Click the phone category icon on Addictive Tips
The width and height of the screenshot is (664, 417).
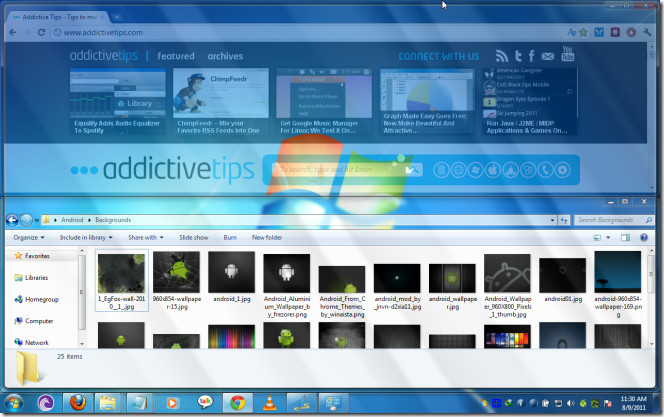pos(545,170)
